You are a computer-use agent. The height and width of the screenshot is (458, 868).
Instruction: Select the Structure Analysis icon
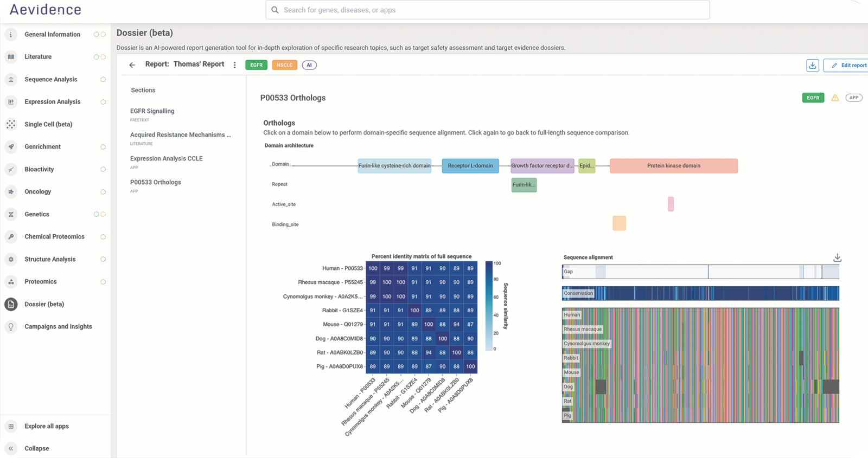[11, 260]
